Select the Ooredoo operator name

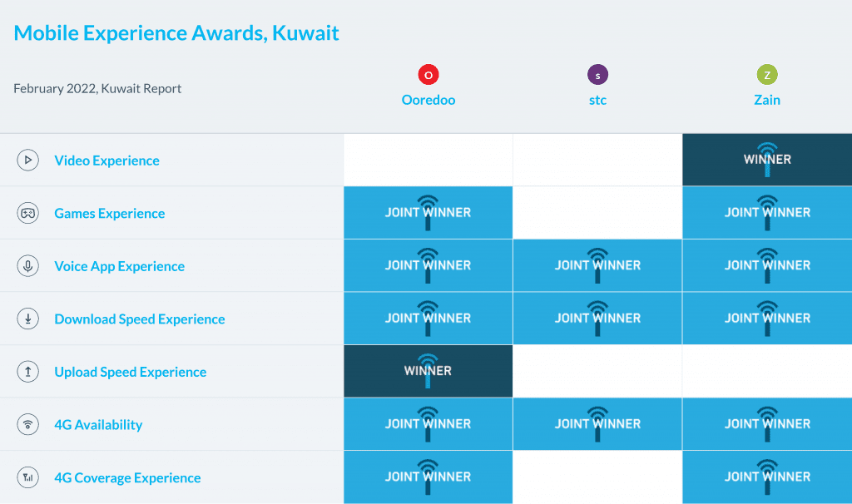click(428, 100)
